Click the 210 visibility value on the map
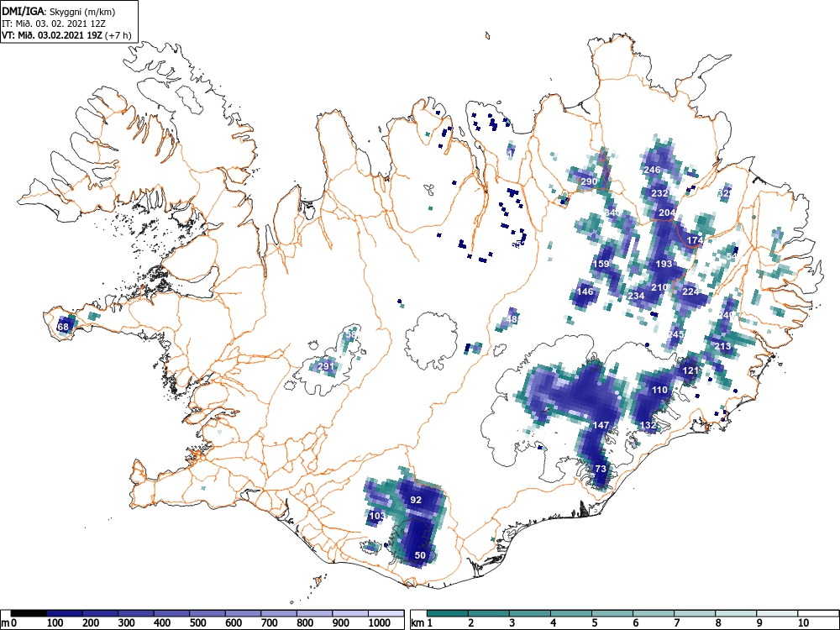Image resolution: width=840 pixels, height=630 pixels. 659,287
